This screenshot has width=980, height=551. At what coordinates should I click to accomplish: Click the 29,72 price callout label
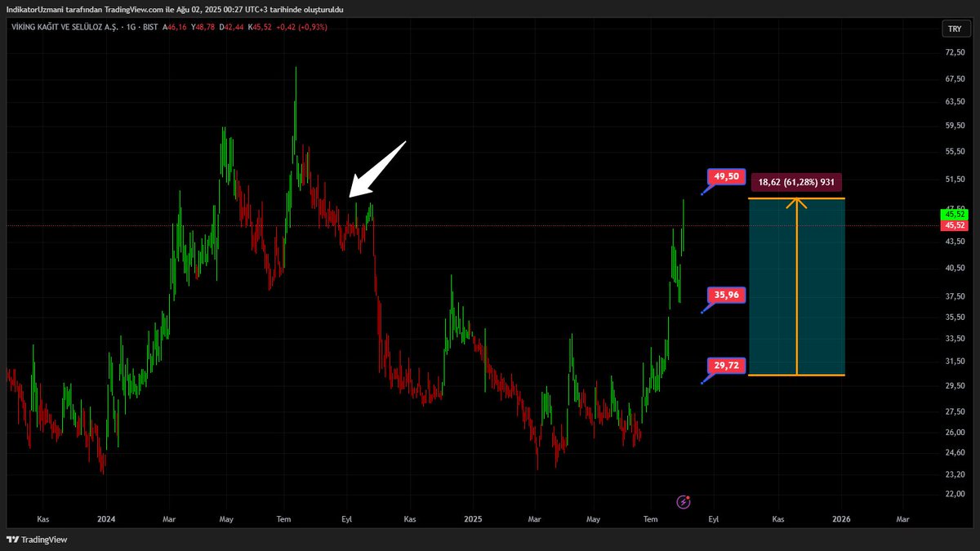(726, 366)
